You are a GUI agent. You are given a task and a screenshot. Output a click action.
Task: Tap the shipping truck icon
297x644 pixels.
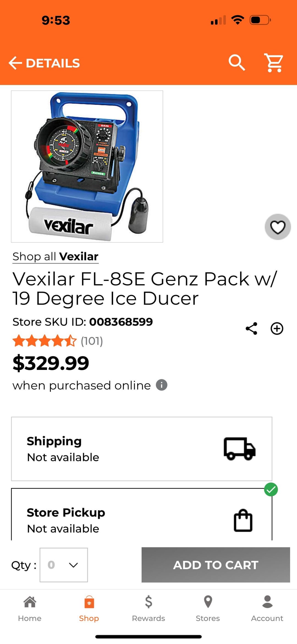coord(240,449)
